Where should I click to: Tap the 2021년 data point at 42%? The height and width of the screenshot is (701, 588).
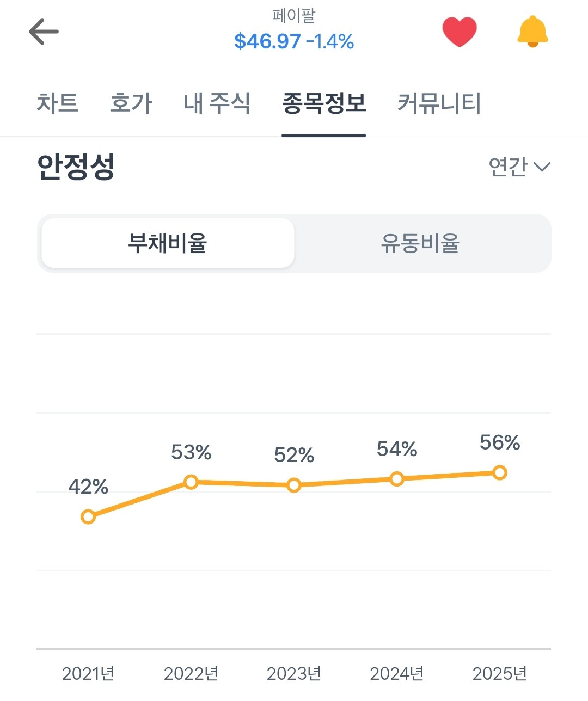click(88, 516)
